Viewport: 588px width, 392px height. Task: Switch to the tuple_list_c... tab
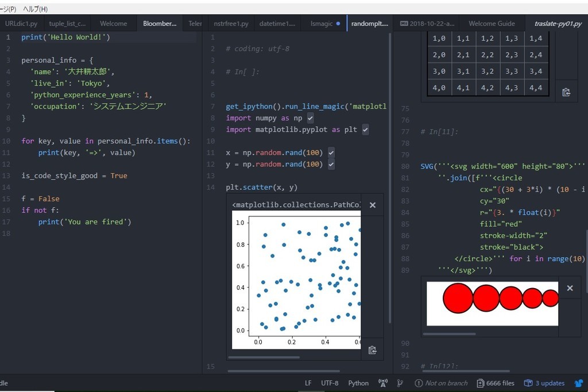click(67, 23)
